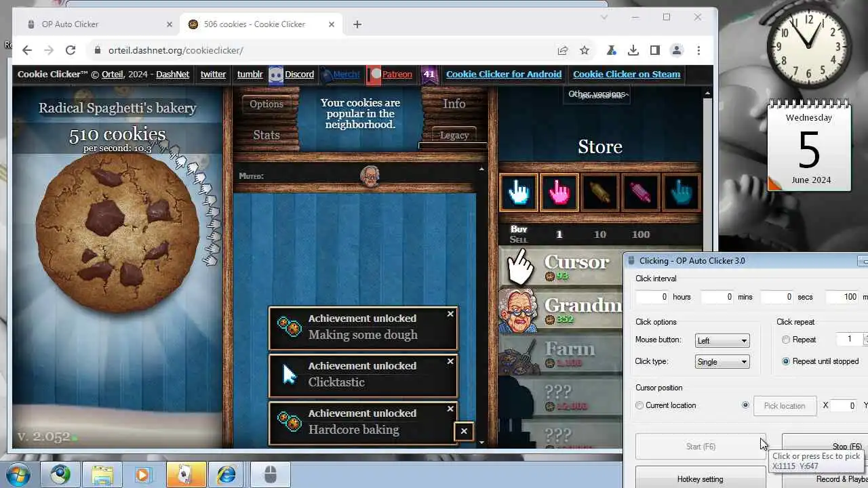Reload the page

(70, 50)
